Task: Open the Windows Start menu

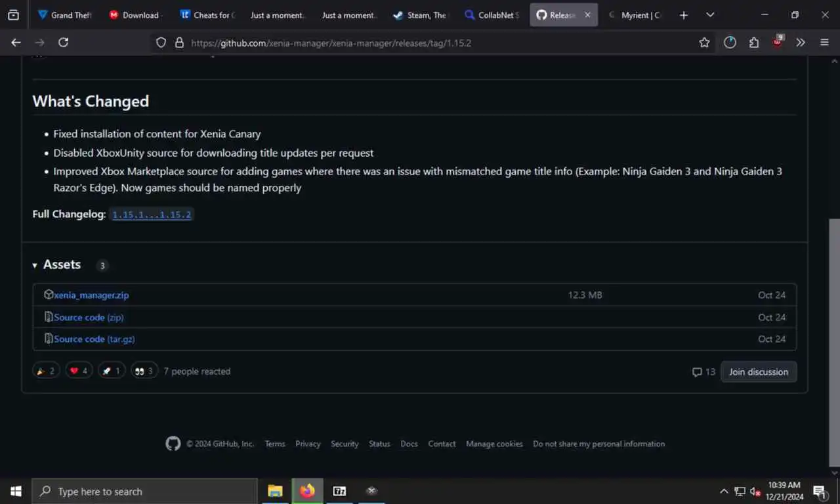Action: [x=16, y=491]
